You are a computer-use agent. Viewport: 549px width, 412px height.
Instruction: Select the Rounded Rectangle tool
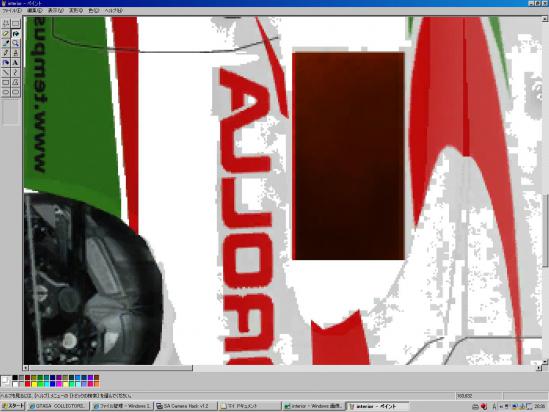[16, 92]
